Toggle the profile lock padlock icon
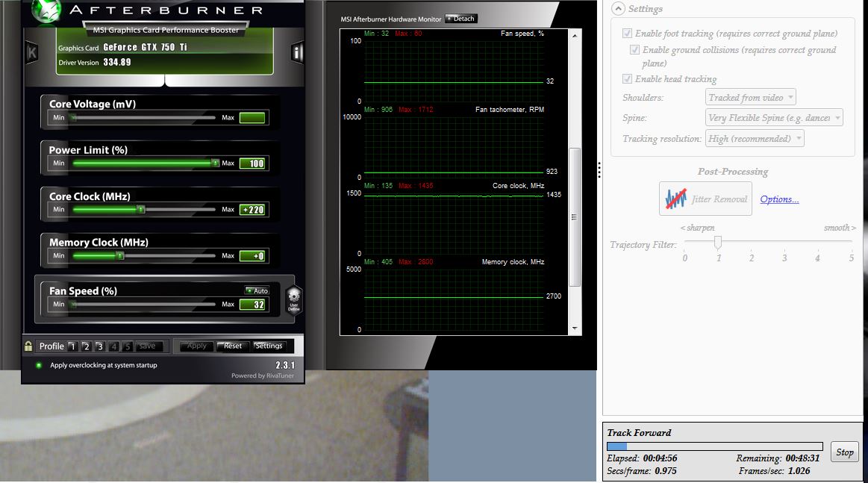 pos(28,346)
